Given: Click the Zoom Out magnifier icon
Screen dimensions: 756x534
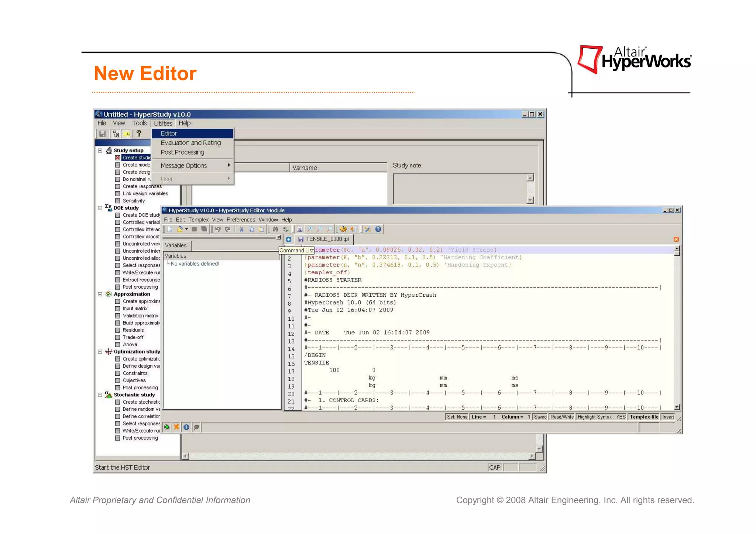Looking at the screenshot, I should coord(319,229).
